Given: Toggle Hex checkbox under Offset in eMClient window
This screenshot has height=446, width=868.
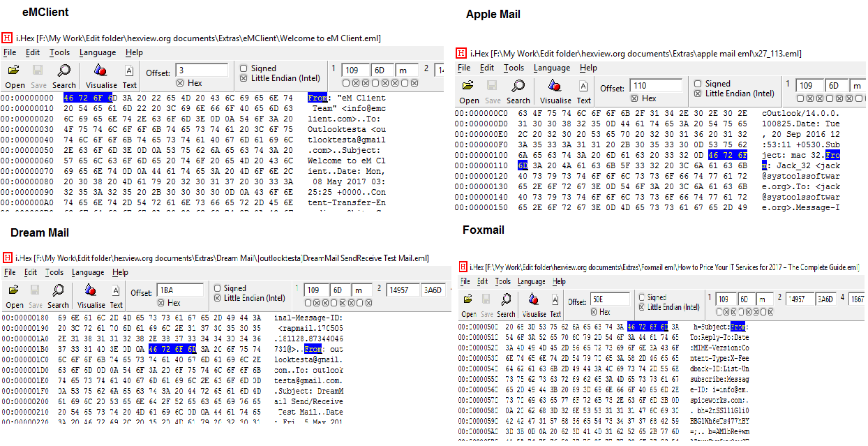Looking at the screenshot, I should pos(180,83).
